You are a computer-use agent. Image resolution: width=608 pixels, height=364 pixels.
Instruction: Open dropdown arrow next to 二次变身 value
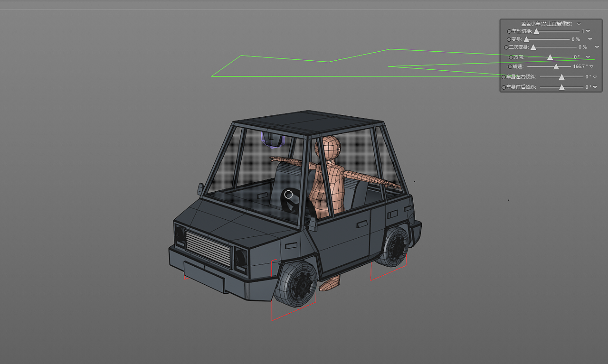click(597, 47)
